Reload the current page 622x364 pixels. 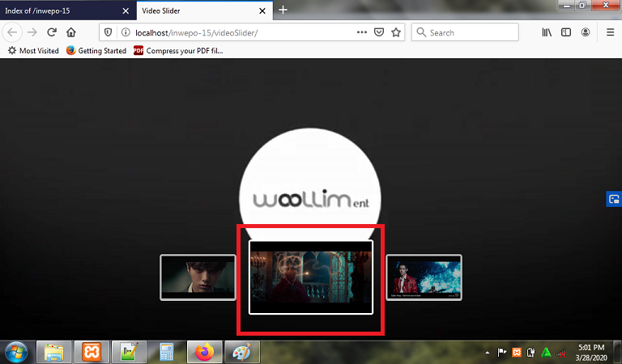tap(52, 32)
